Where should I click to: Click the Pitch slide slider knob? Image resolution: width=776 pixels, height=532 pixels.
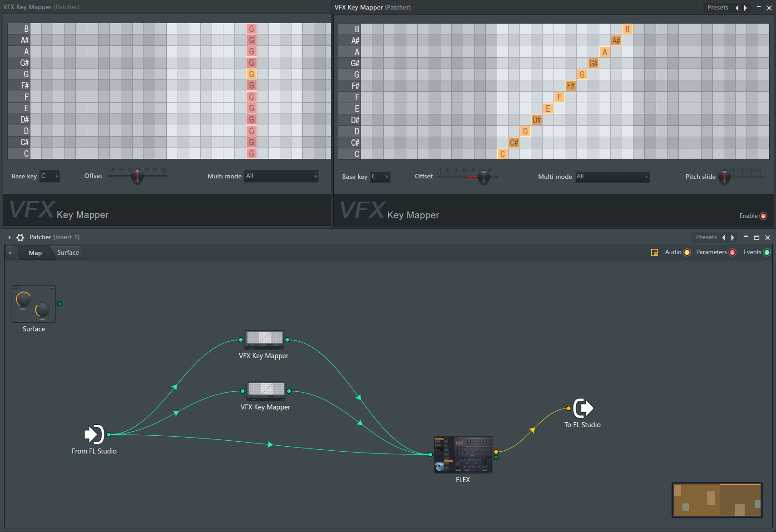[725, 177]
